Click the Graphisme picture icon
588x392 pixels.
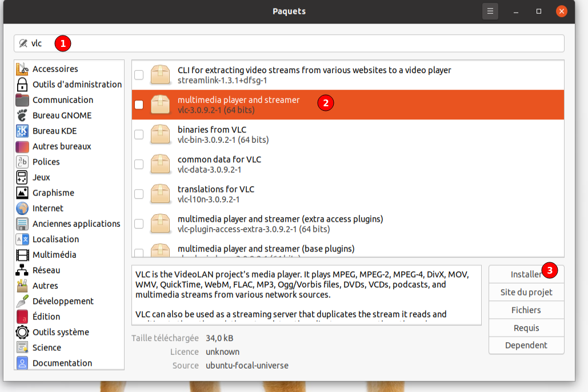point(22,193)
